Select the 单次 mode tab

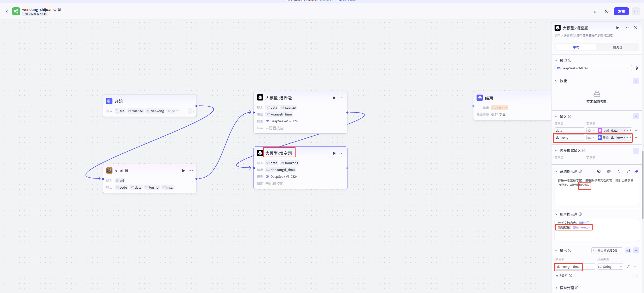(576, 47)
